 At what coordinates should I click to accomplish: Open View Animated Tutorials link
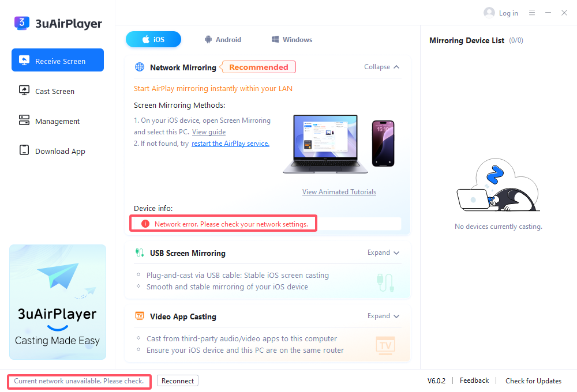[x=339, y=192]
